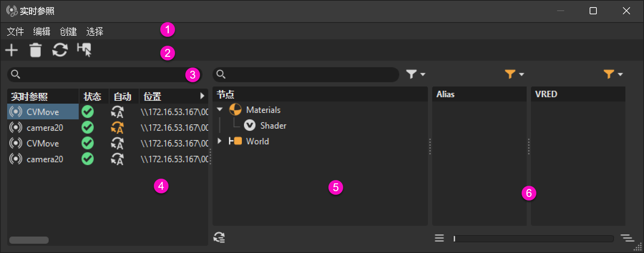Expand the World tree node
This screenshot has height=253, width=644.
click(220, 141)
